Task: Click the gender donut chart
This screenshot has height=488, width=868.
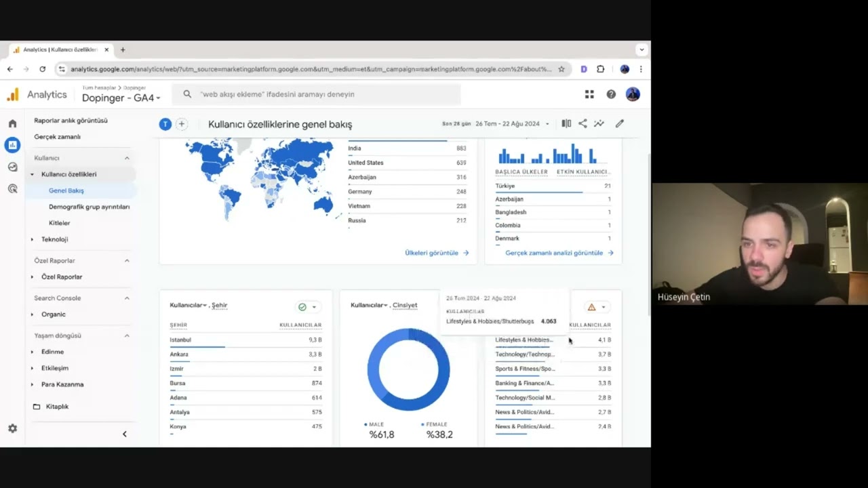Action: [408, 369]
